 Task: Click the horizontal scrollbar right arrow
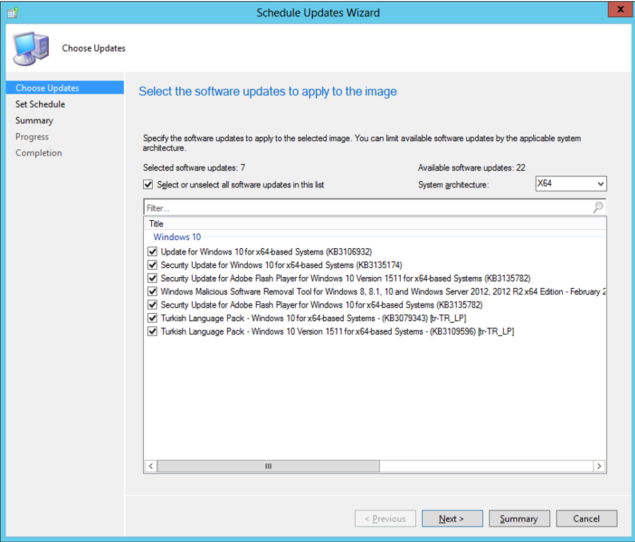599,466
